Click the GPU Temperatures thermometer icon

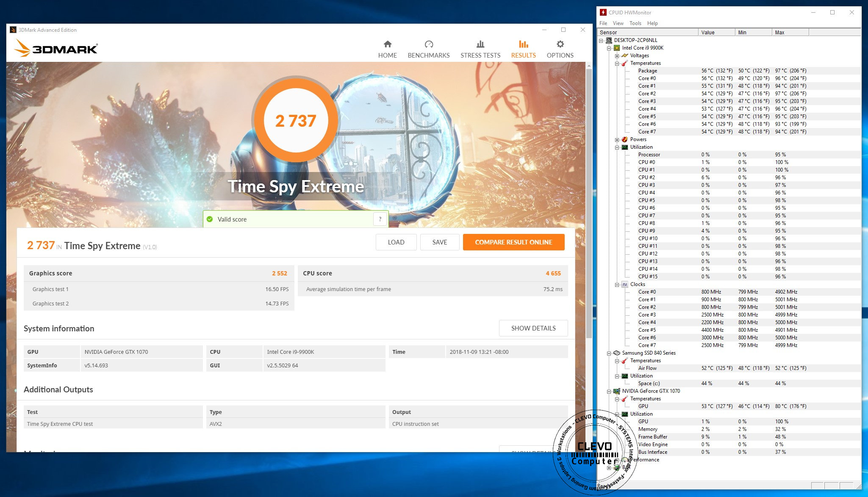click(x=625, y=399)
